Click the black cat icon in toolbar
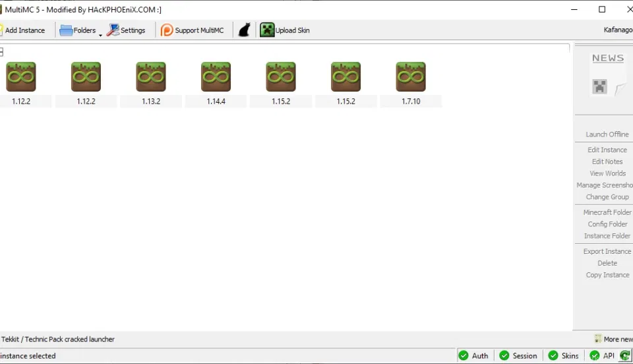This screenshot has height=364, width=633. click(x=244, y=30)
